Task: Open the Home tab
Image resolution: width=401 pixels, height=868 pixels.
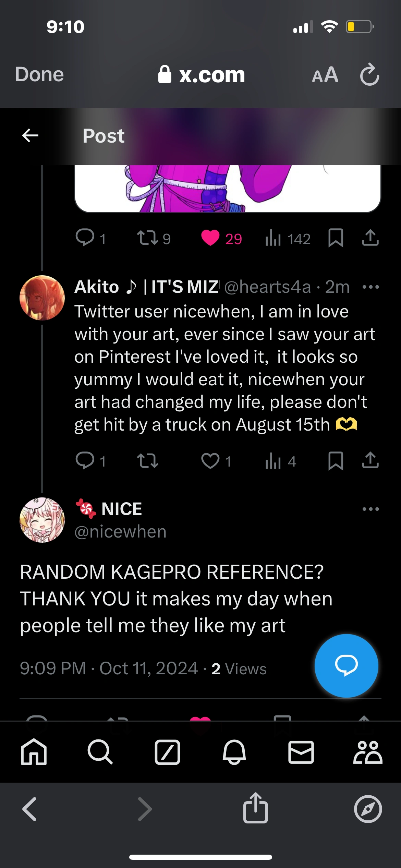Action: (x=34, y=752)
